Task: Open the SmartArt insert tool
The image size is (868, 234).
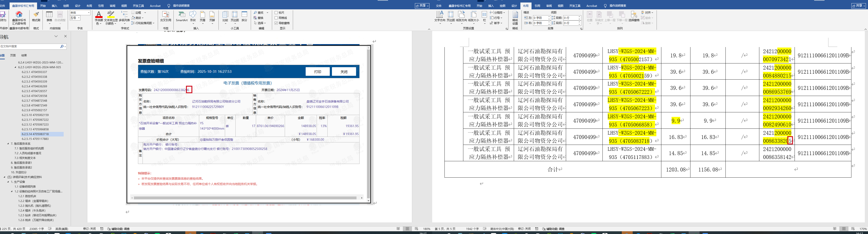Action: [x=182, y=16]
